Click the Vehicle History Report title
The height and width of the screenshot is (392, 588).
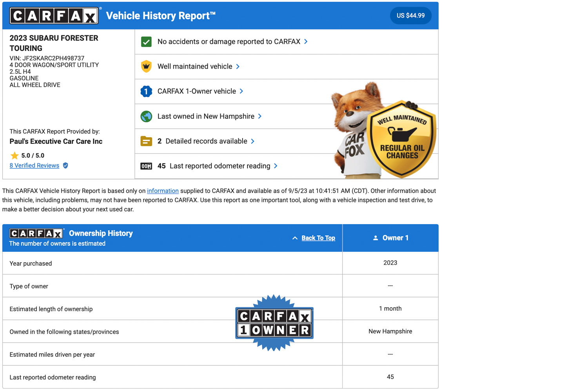161,16
